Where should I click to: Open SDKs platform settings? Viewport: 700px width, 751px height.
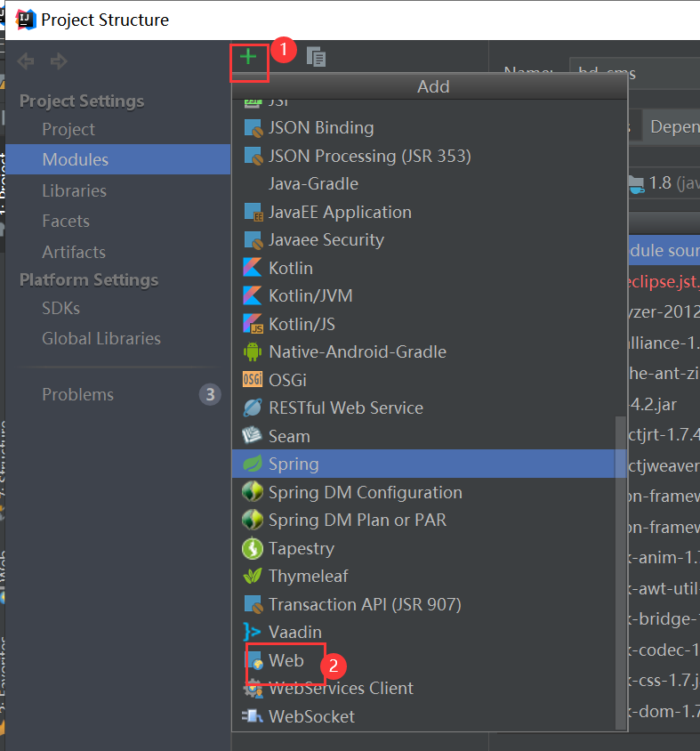pyautogui.click(x=117, y=309)
